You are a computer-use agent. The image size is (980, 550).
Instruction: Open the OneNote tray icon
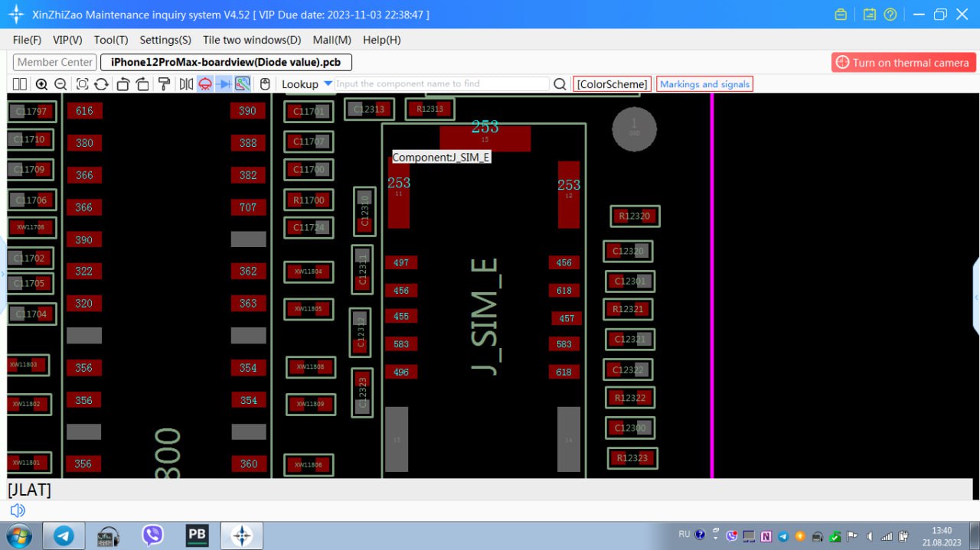pos(766,536)
